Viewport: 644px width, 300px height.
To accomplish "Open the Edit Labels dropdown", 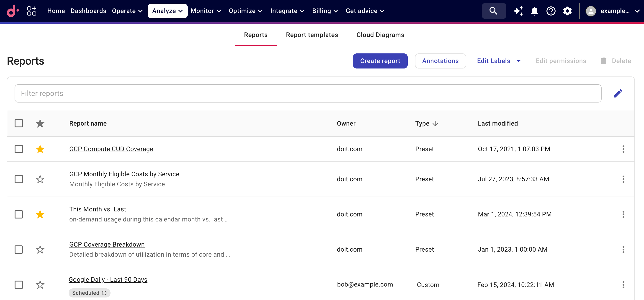I will pos(498,61).
